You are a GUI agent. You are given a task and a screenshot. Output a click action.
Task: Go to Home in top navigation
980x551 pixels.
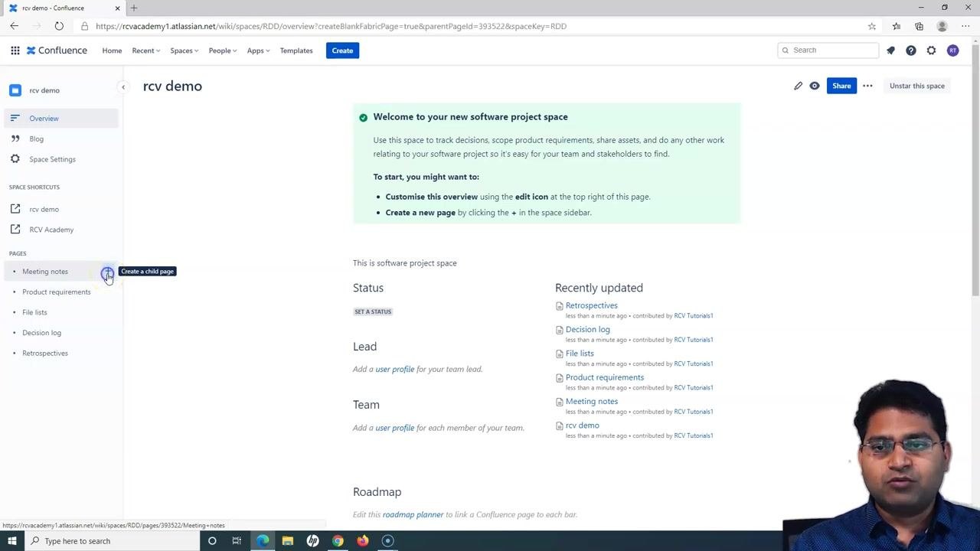[112, 51]
